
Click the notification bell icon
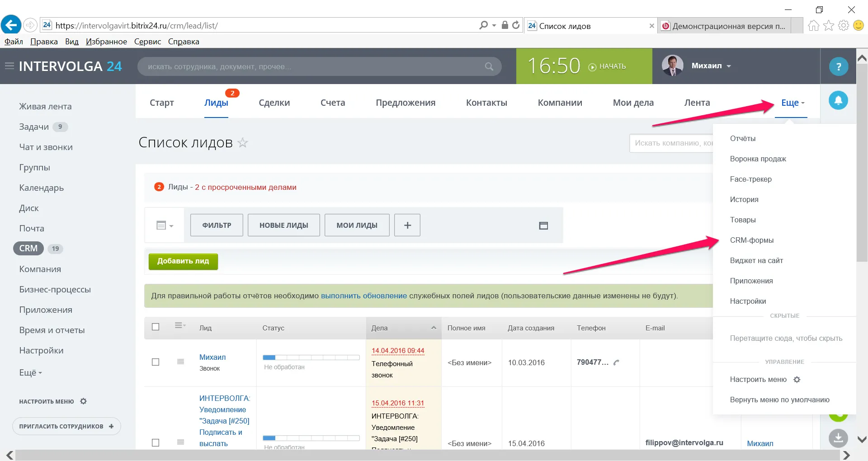(838, 100)
